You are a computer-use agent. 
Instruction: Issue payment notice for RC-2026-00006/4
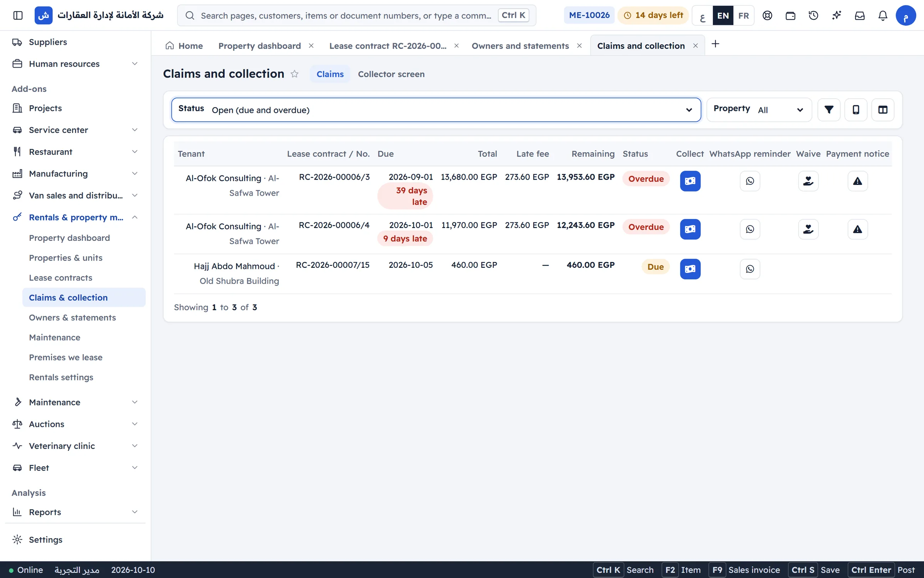857,229
